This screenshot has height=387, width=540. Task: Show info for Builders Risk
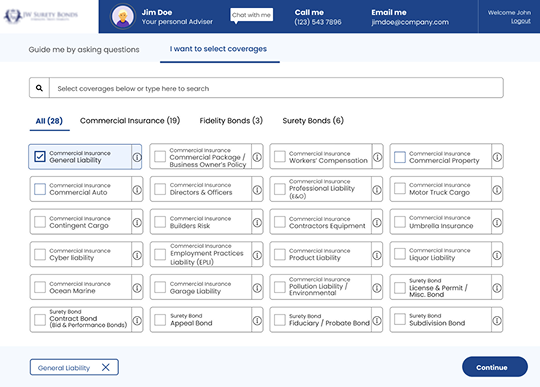click(x=257, y=222)
